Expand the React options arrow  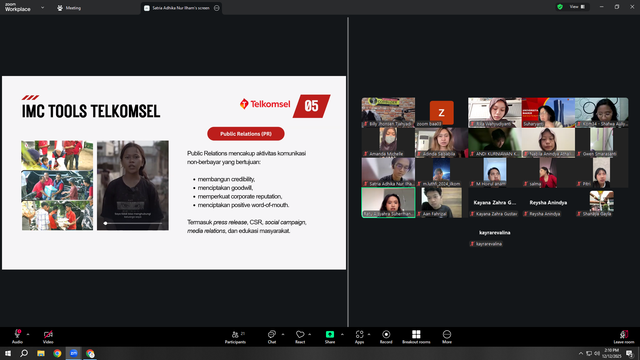pyautogui.click(x=310, y=334)
